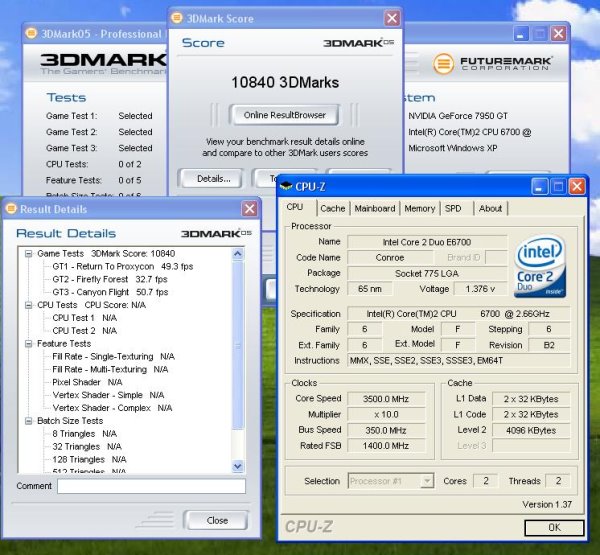Click the 3DMark05 Professional title bar icon
The width and height of the screenshot is (600, 555).
31,33
